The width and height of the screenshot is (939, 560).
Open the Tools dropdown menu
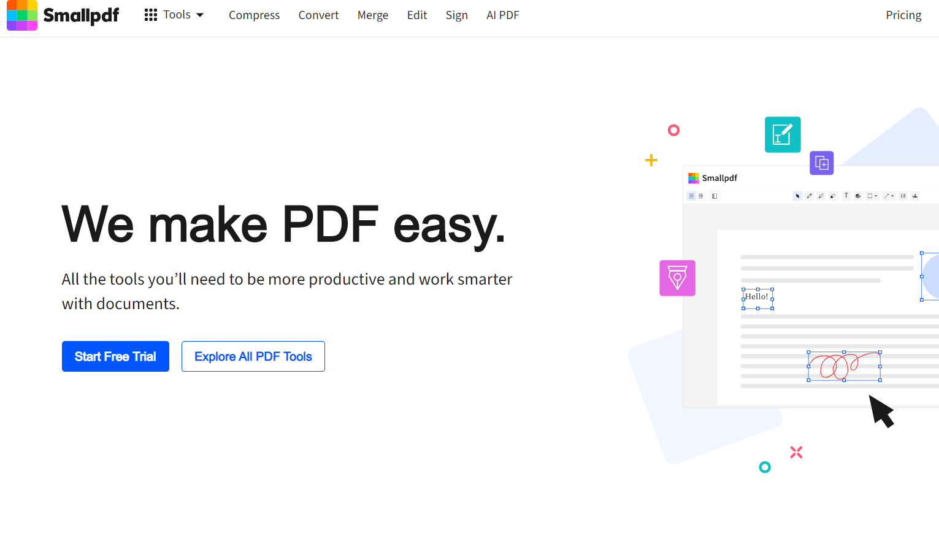pos(174,15)
